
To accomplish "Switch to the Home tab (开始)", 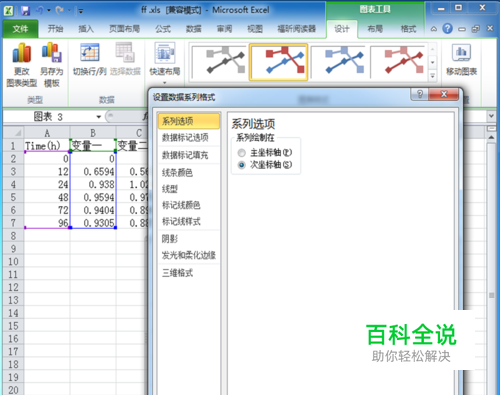I will 55,29.
